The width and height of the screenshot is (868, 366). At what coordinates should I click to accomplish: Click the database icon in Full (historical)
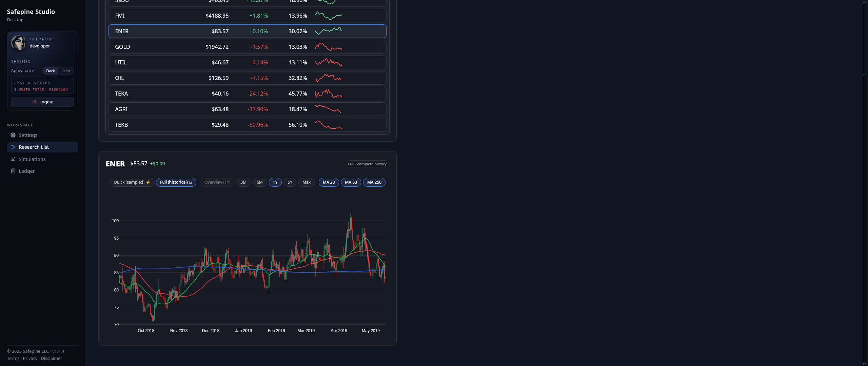click(191, 182)
